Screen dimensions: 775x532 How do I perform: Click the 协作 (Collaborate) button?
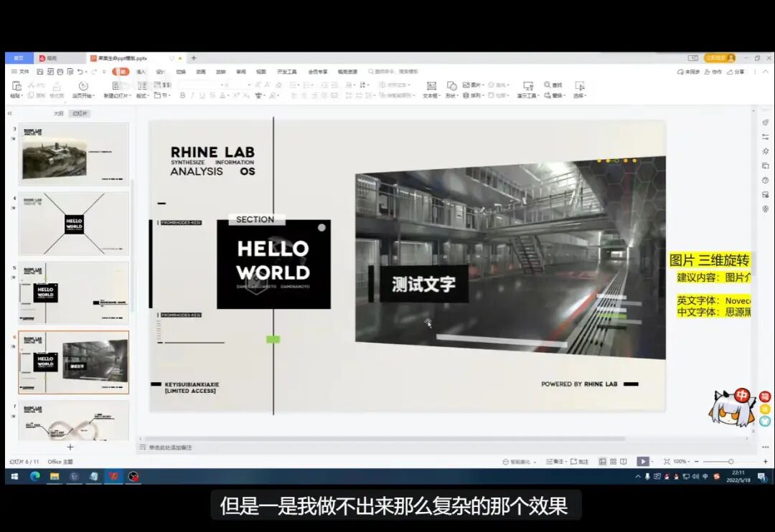point(713,72)
